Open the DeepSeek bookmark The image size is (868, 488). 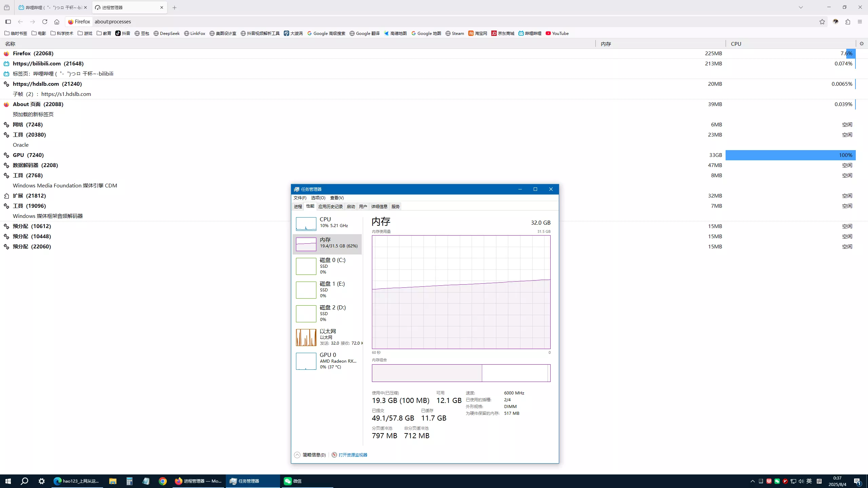(166, 33)
